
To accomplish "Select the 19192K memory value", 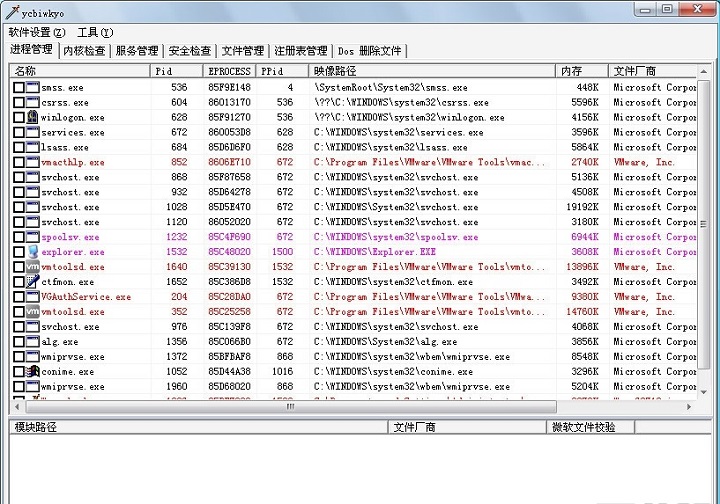I will [x=582, y=207].
